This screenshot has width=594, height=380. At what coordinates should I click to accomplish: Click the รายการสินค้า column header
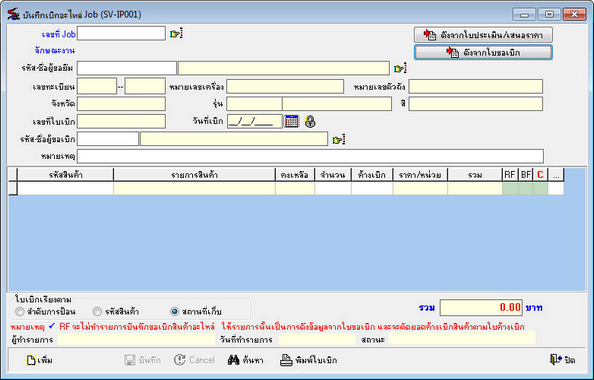pyautogui.click(x=194, y=175)
